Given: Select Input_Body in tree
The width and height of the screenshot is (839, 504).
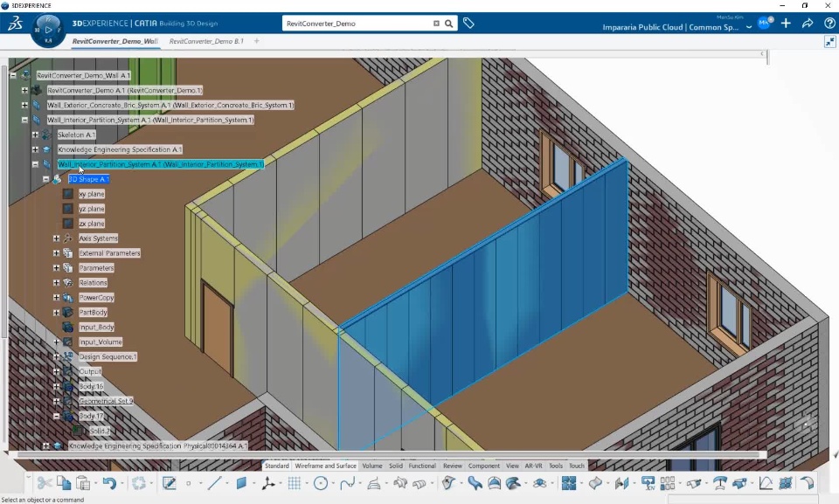Looking at the screenshot, I should click(96, 327).
